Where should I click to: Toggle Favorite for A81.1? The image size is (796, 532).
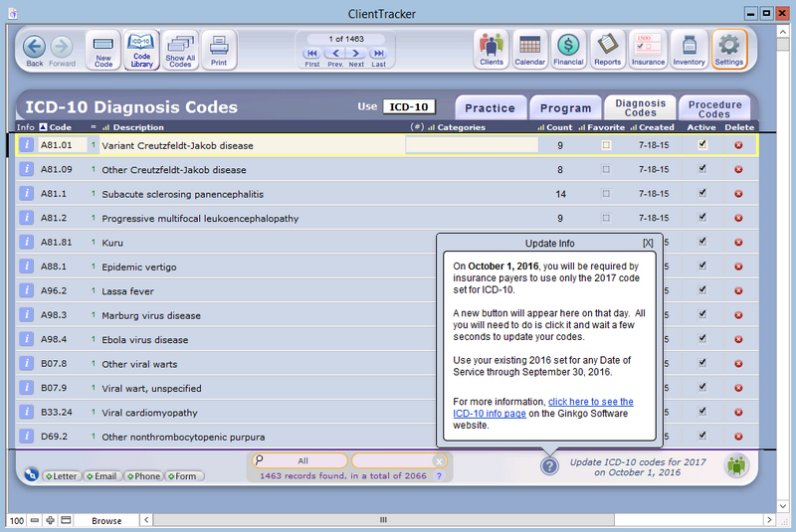tap(606, 194)
